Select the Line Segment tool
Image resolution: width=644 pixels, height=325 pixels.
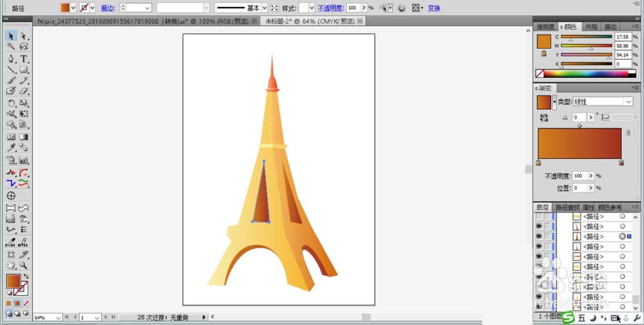click(11, 70)
